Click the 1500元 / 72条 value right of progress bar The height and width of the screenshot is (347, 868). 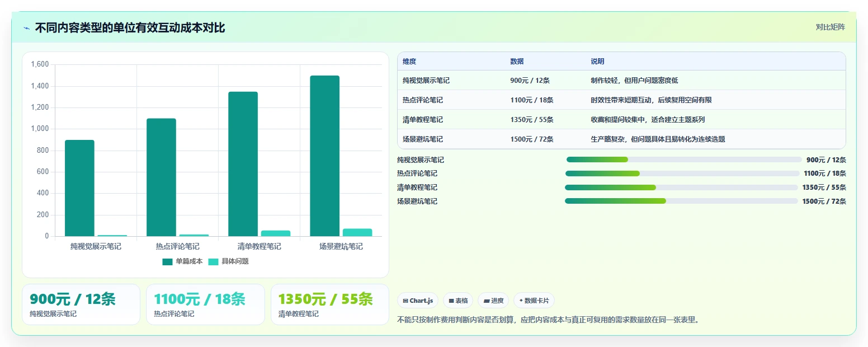click(824, 201)
